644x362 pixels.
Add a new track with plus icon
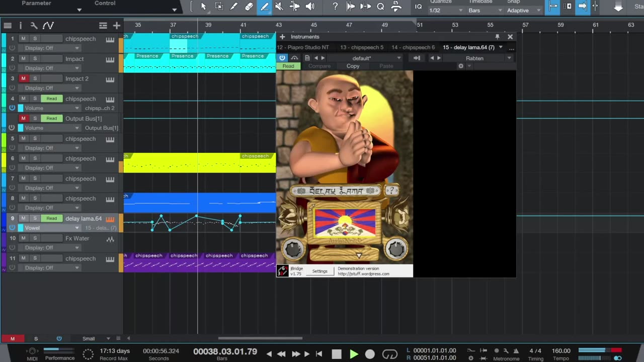point(117,26)
